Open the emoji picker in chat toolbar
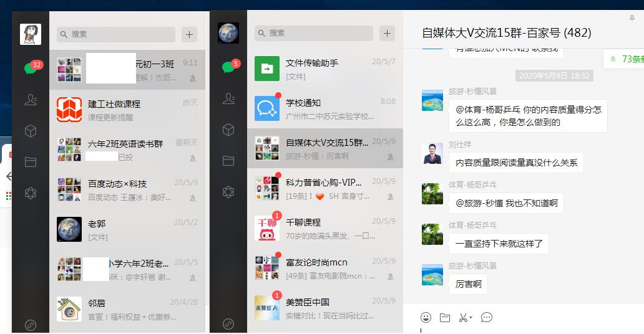The width and height of the screenshot is (644, 334). click(426, 317)
